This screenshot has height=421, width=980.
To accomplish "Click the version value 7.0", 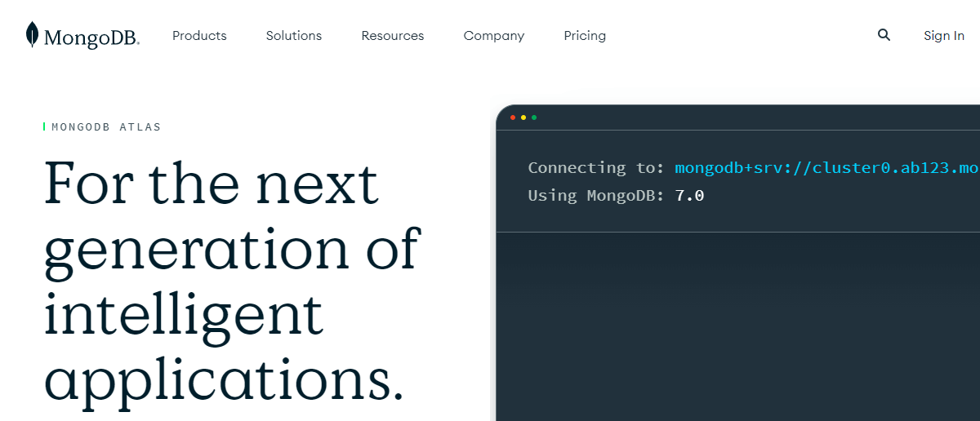I will (689, 196).
